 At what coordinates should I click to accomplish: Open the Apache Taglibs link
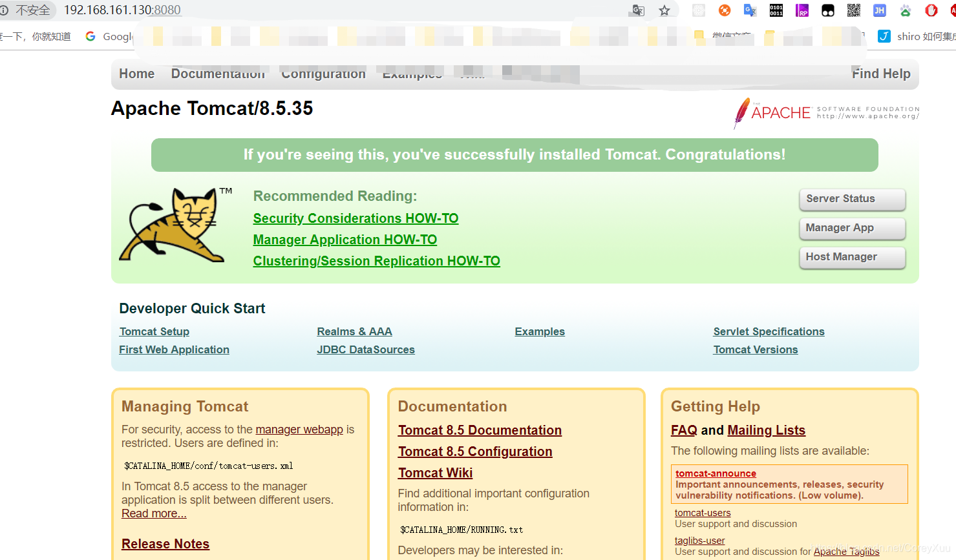[x=846, y=552]
